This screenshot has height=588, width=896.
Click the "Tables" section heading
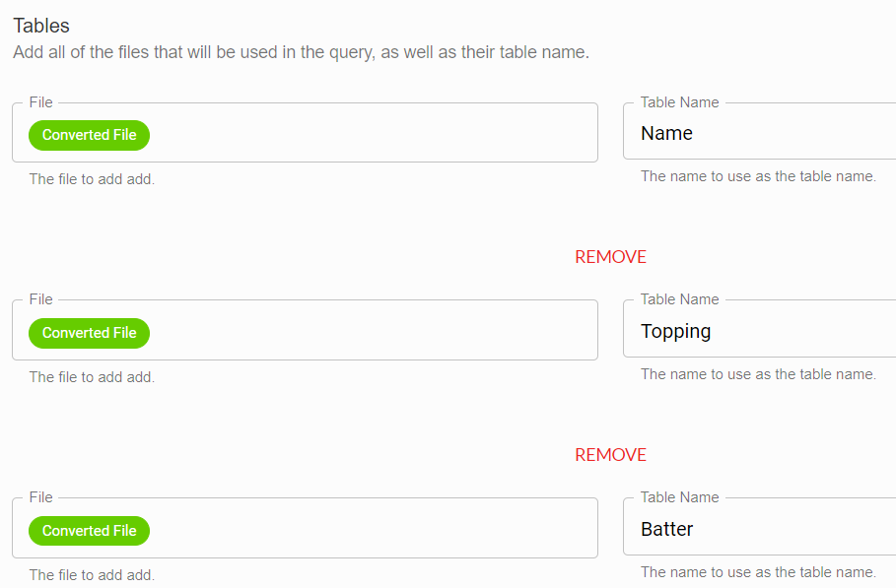point(41,26)
